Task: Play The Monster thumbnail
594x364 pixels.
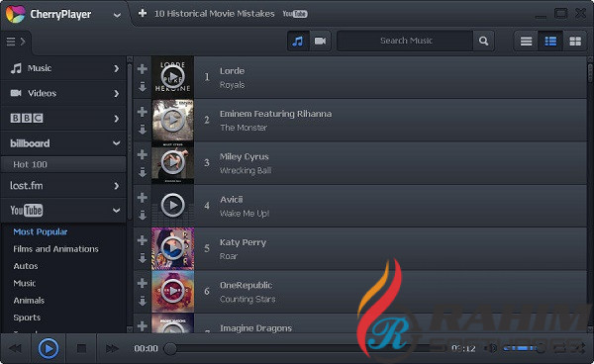Action: point(172,120)
